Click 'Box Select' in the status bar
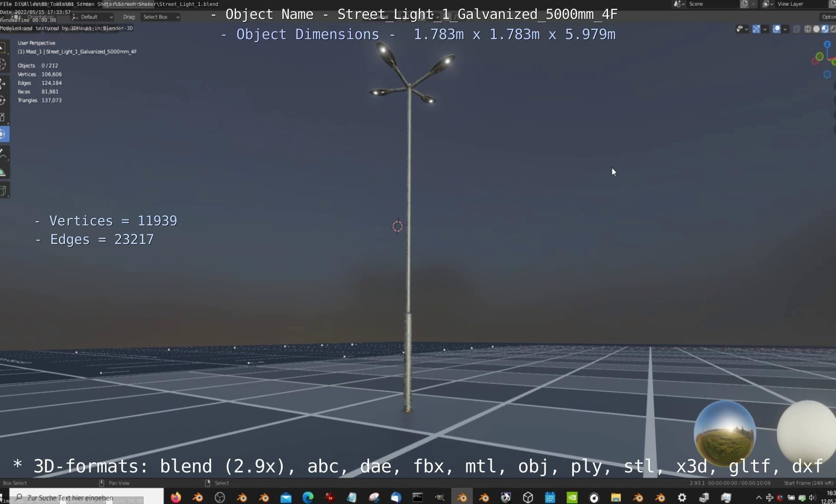 click(x=15, y=483)
